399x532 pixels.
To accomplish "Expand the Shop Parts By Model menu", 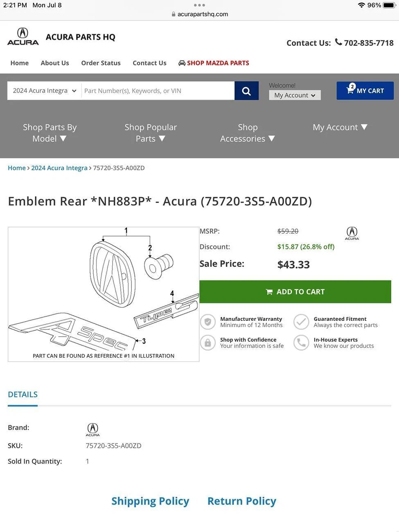I will tap(50, 133).
